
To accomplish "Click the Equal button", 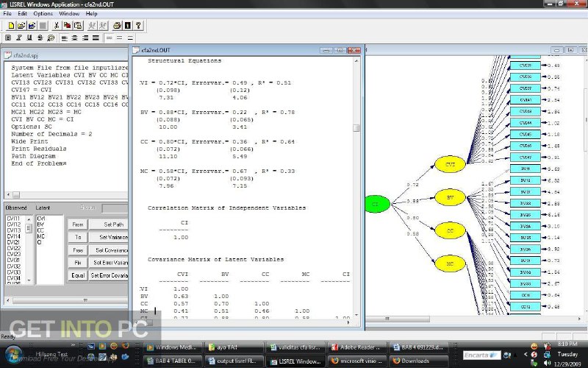I will click(78, 275).
